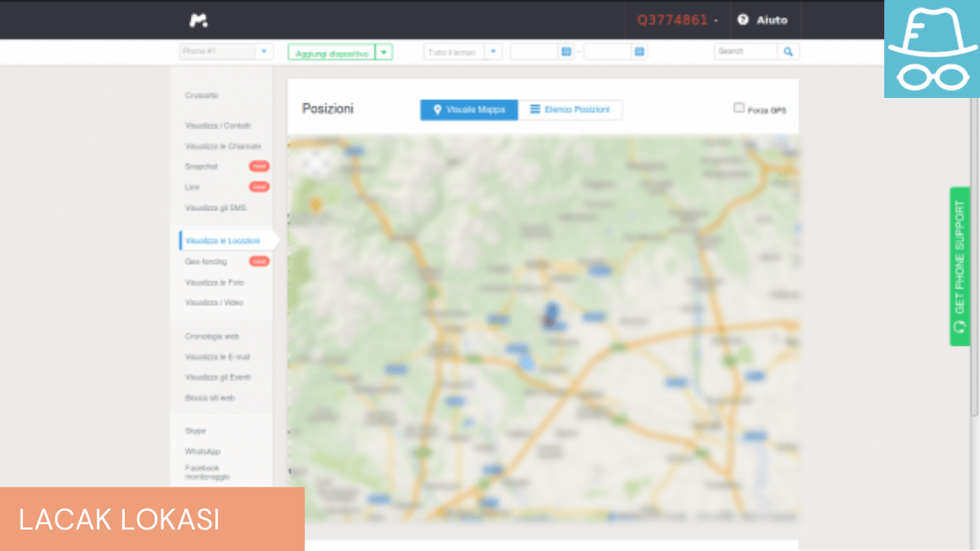
Task: Click the Aiuto help question-mark icon
Action: 743,20
